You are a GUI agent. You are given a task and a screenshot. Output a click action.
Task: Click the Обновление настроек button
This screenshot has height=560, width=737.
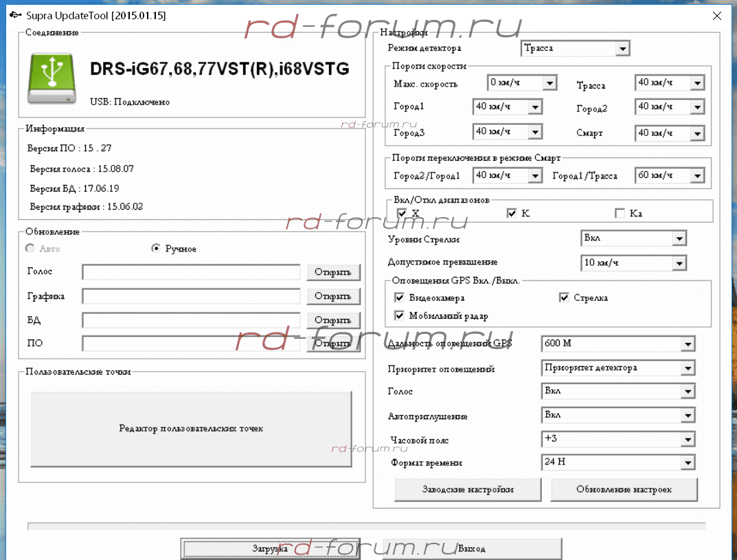click(624, 489)
